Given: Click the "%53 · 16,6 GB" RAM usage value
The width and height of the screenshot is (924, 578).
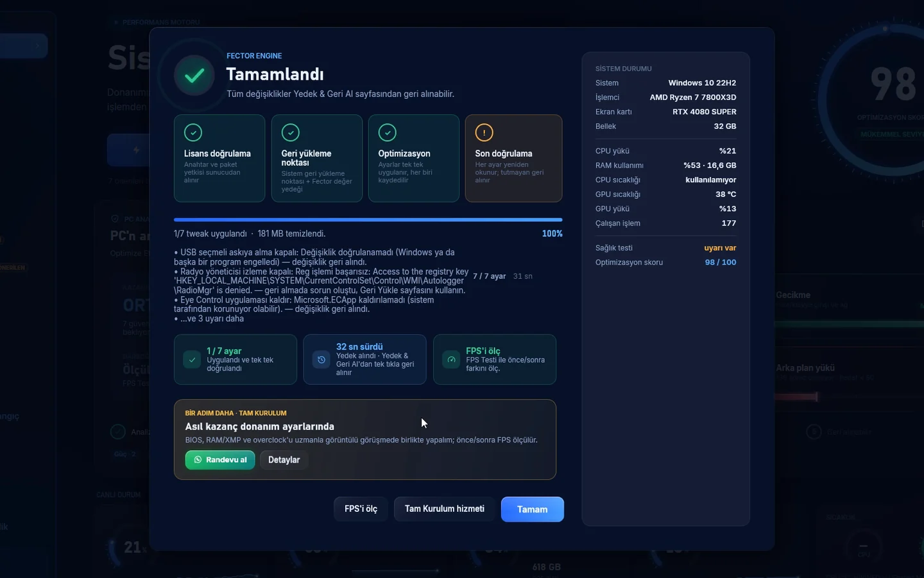Looking at the screenshot, I should pyautogui.click(x=710, y=166).
